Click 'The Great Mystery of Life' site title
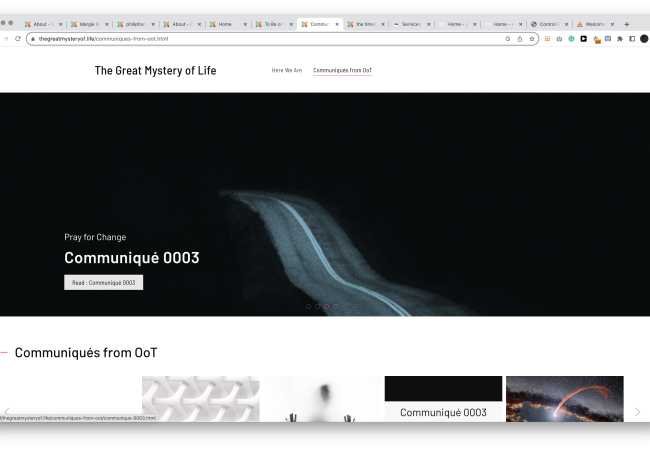Image resolution: width=650 pixels, height=450 pixels. (155, 71)
